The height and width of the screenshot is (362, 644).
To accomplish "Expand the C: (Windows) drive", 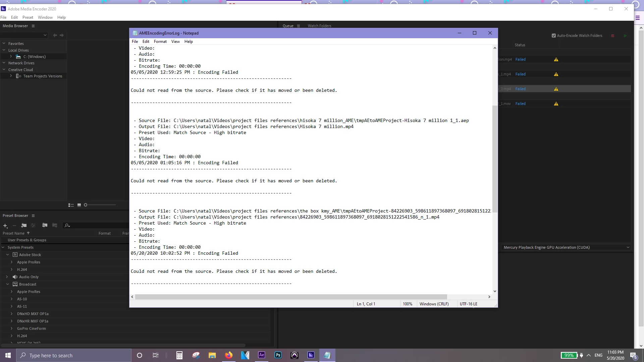I will (x=11, y=57).
